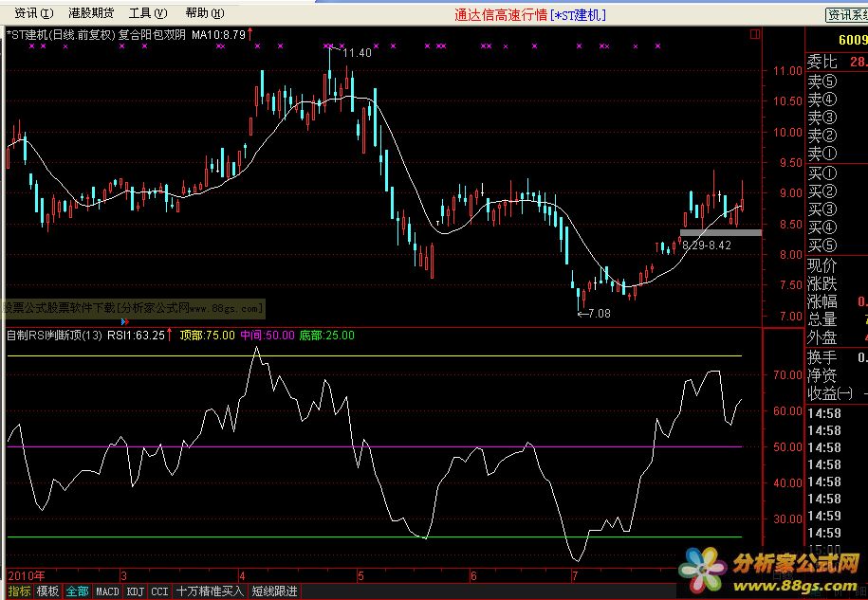868x600 pixels.
Task: Click the 自制RSI判断顶(13) indicator label
Action: [x=54, y=336]
